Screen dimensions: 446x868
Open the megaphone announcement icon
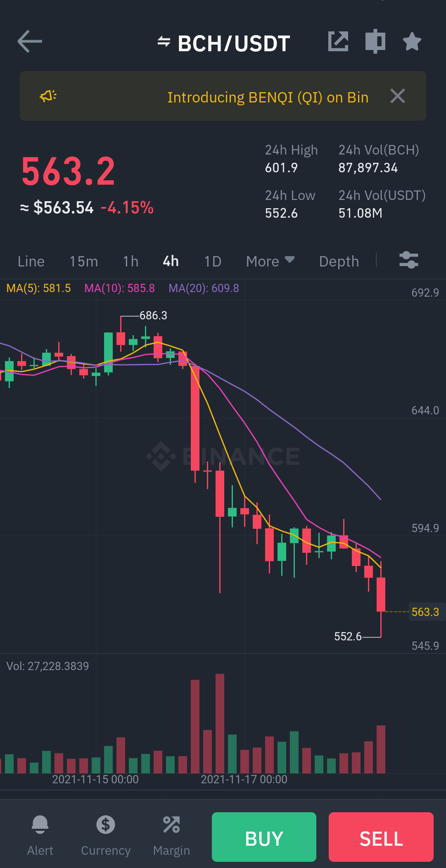pyautogui.click(x=48, y=96)
